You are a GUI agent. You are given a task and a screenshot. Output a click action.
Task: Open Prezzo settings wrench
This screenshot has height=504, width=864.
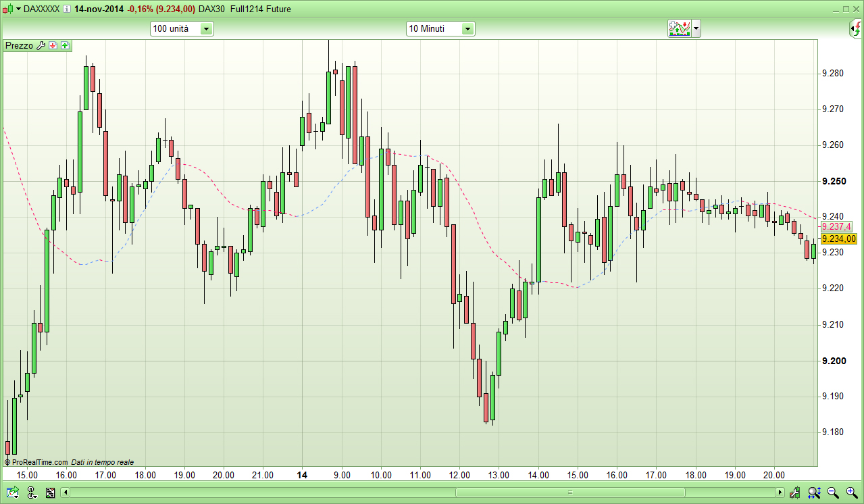(41, 45)
